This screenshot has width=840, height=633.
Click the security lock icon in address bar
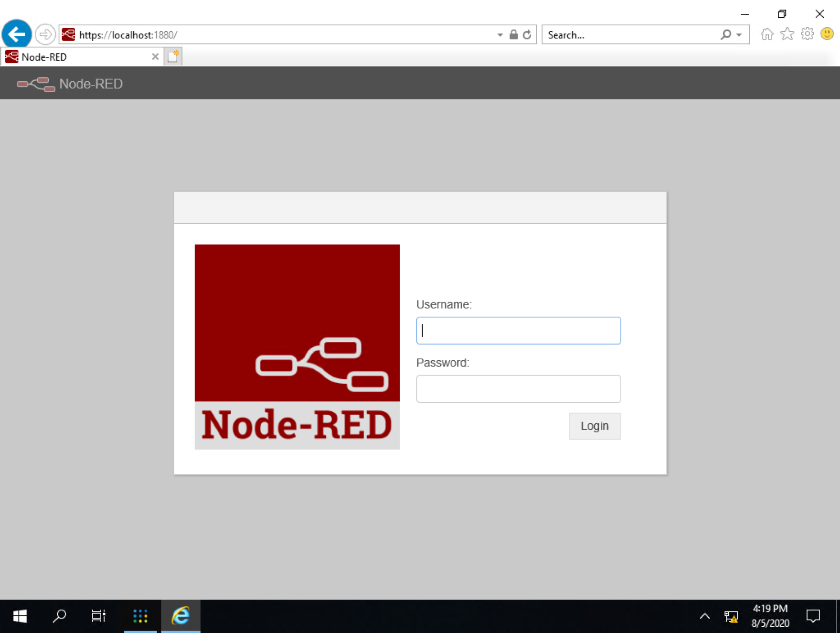(513, 34)
